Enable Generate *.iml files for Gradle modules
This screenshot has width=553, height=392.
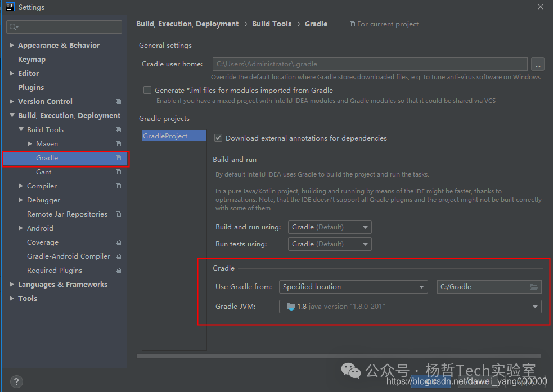click(x=147, y=90)
